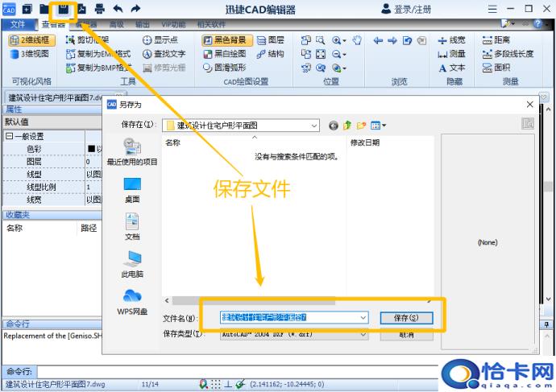This screenshot has height=392, width=556.
Task: Select the 面积 measurement tool
Action: [x=496, y=68]
